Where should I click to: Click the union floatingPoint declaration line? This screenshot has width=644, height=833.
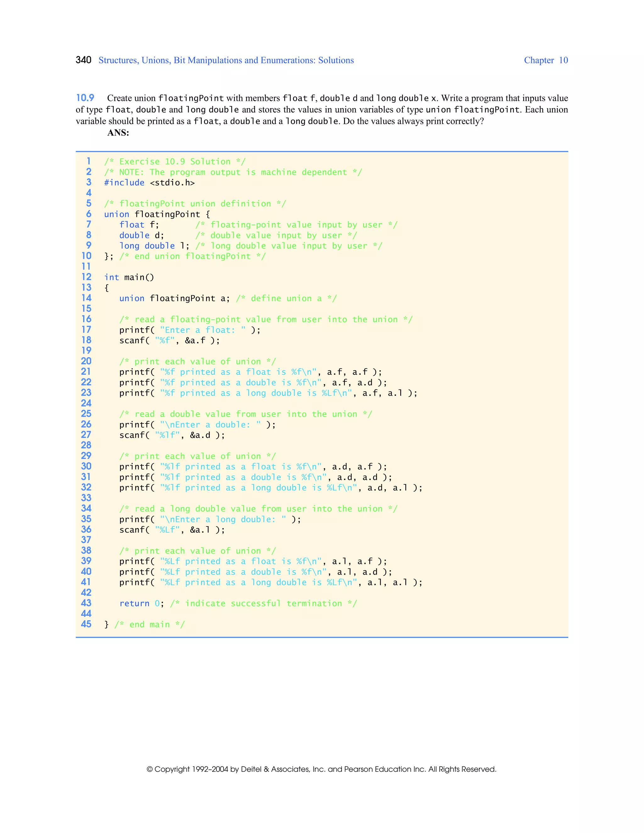[157, 214]
